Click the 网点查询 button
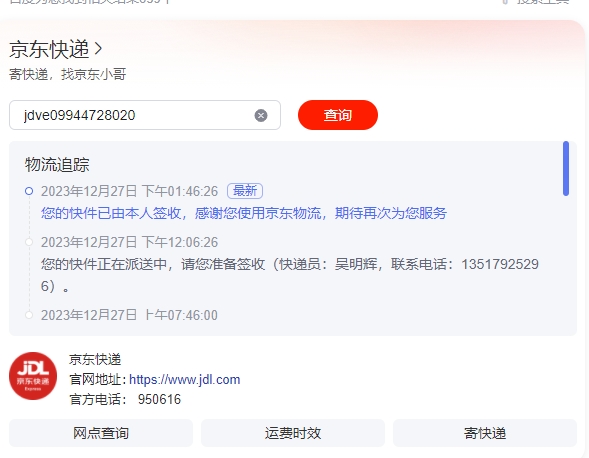The height and width of the screenshot is (458, 589). pos(101,433)
